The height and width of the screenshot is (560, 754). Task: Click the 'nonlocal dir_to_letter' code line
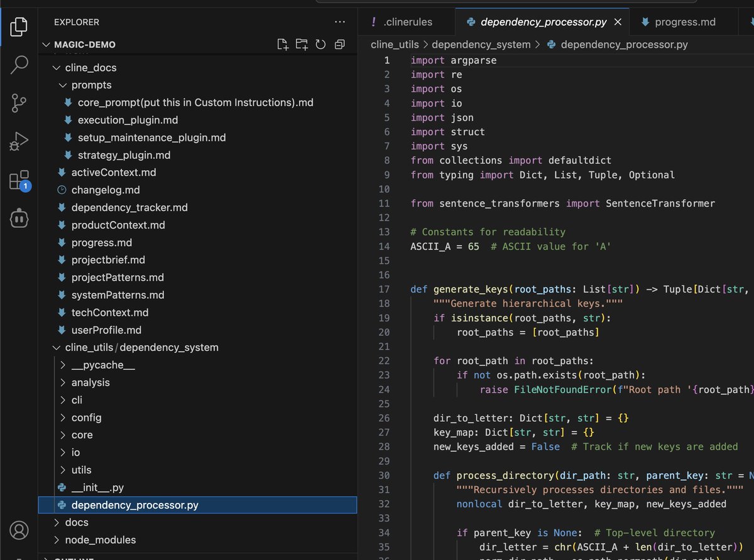[x=591, y=503]
